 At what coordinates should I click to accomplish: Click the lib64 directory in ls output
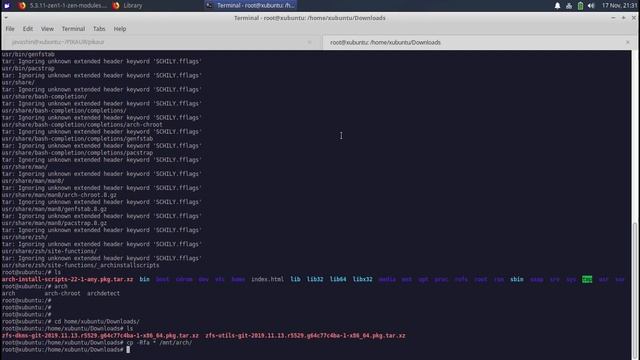[338, 279]
